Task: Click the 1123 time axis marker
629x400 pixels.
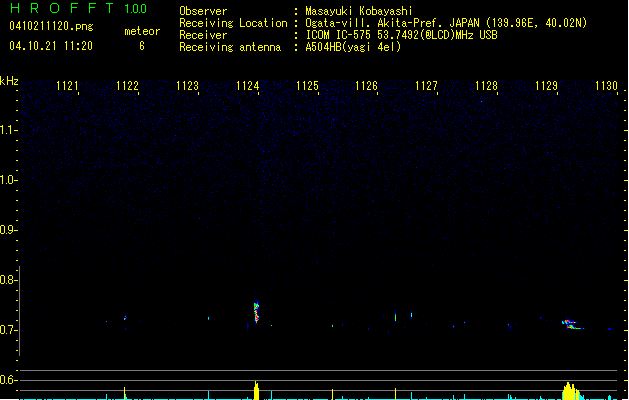Action: (x=187, y=86)
